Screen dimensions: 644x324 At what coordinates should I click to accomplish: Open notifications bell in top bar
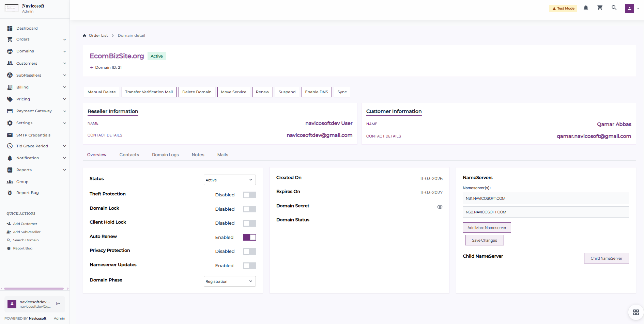coord(586,8)
